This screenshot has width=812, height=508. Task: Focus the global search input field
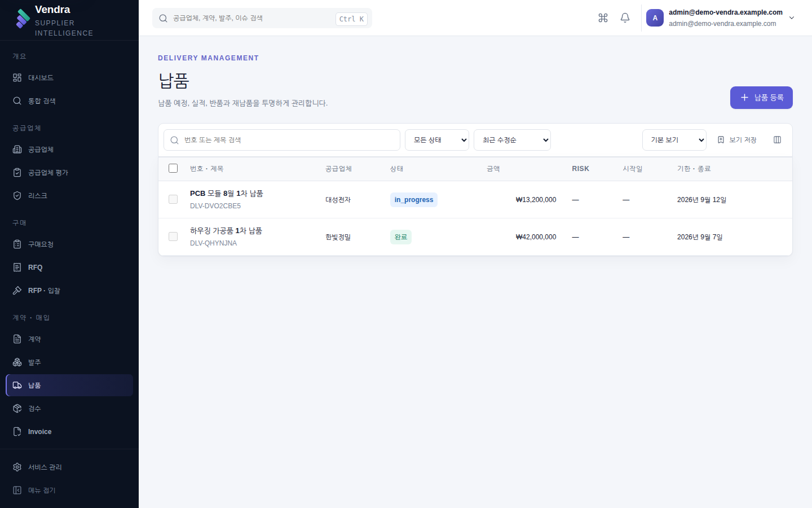(262, 18)
